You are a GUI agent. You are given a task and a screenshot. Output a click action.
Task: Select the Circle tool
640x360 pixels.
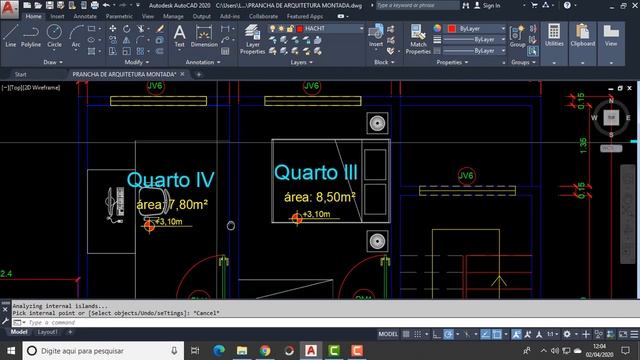pyautogui.click(x=54, y=36)
